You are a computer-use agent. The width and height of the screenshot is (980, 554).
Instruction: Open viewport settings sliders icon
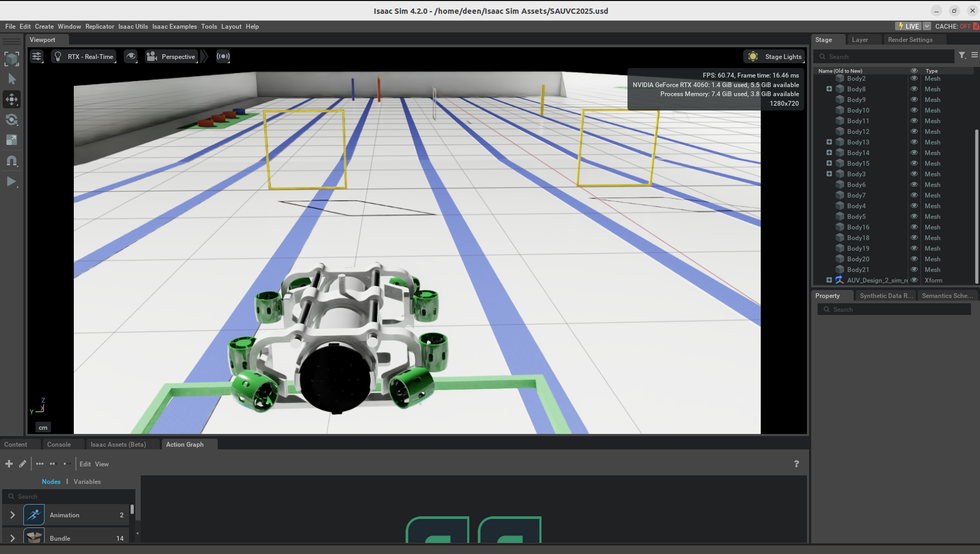pyautogui.click(x=37, y=57)
